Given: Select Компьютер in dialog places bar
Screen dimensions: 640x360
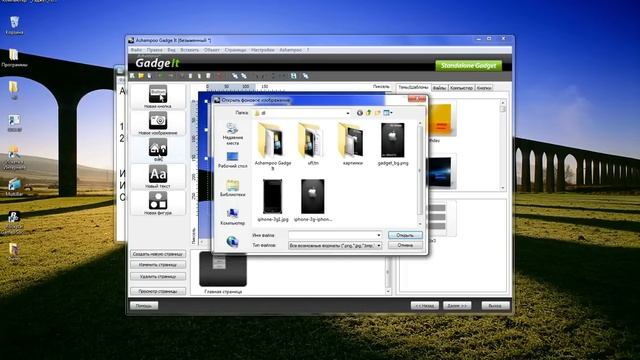Looking at the screenshot, I should click(x=233, y=217).
